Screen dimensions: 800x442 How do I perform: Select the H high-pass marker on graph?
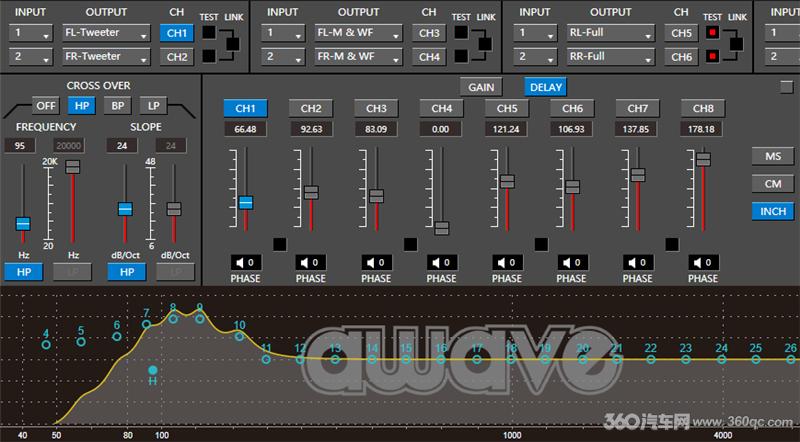tap(153, 370)
